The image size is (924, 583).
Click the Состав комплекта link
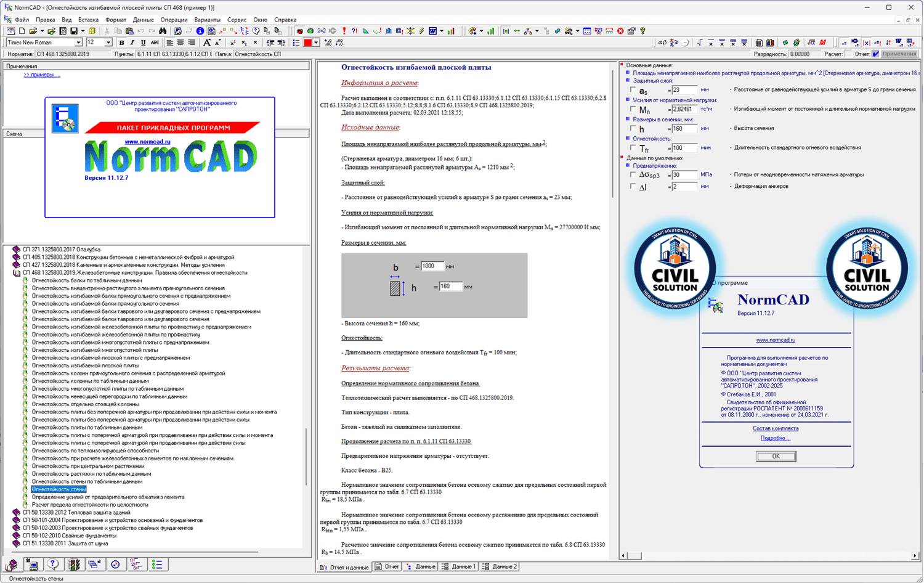(776, 429)
